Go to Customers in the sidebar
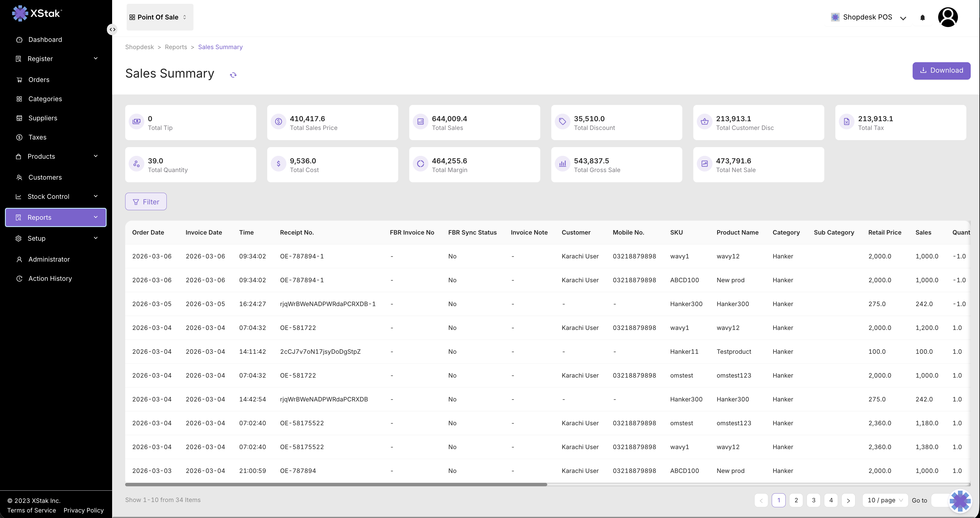This screenshot has width=980, height=518. click(x=45, y=177)
